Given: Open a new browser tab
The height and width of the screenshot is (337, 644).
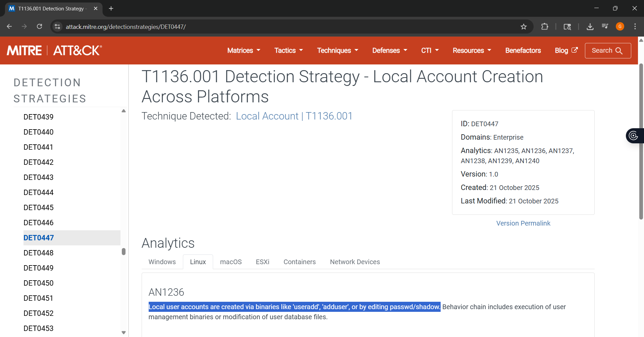Looking at the screenshot, I should pos(111,8).
